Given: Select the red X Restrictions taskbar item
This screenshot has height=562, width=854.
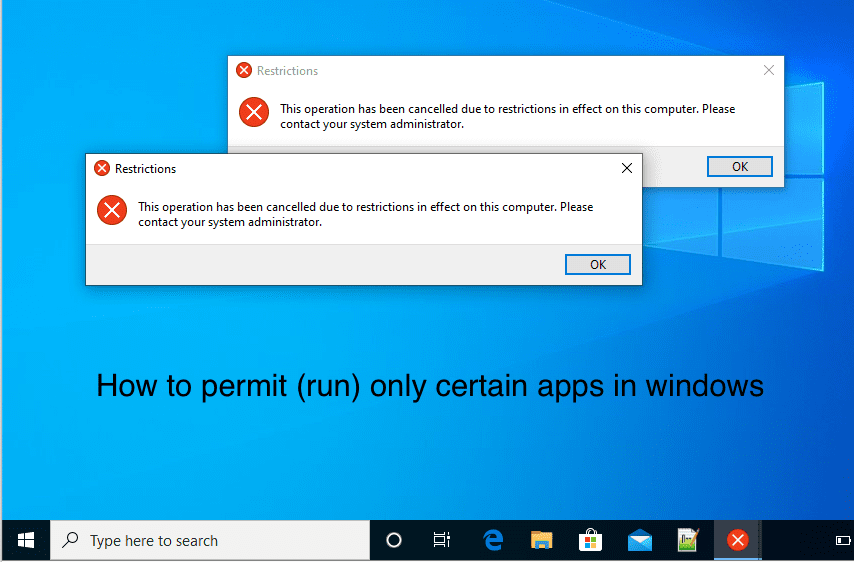Looking at the screenshot, I should click(737, 541).
